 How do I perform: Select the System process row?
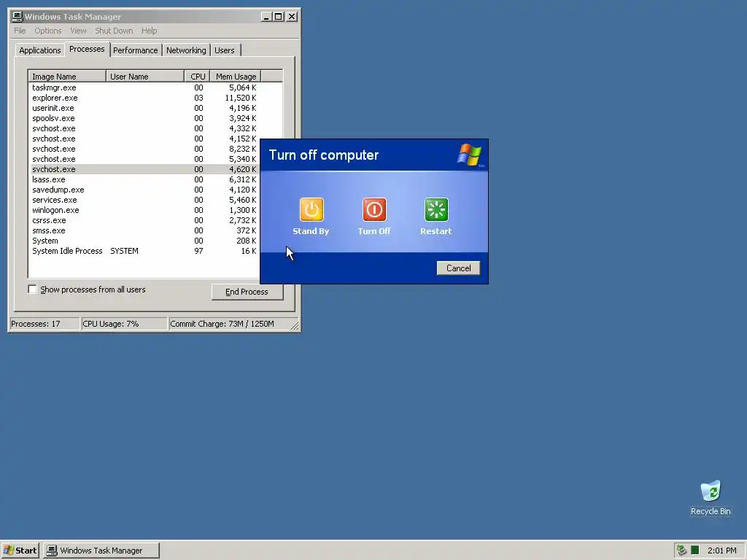144,241
